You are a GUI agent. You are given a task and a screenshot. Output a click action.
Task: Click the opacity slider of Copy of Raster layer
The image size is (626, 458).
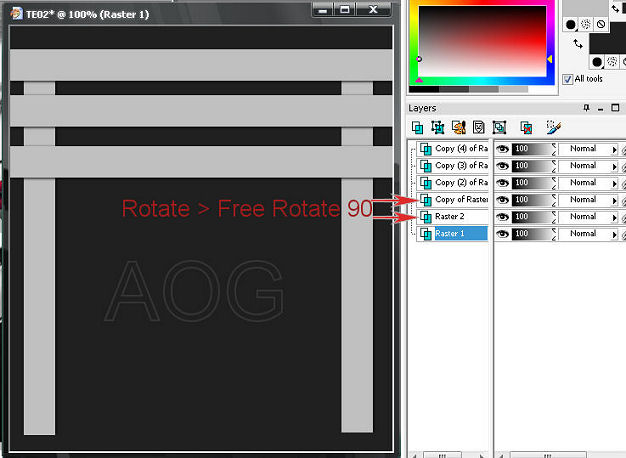coord(530,200)
